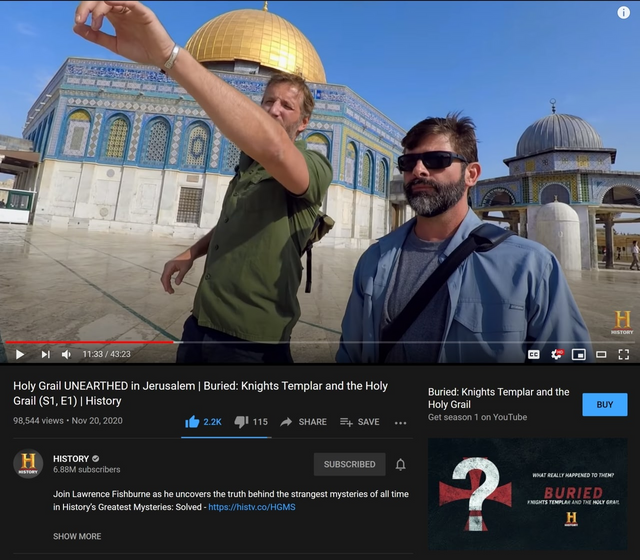Open the three-dot more actions menu
This screenshot has width=640, height=560.
pyautogui.click(x=400, y=423)
